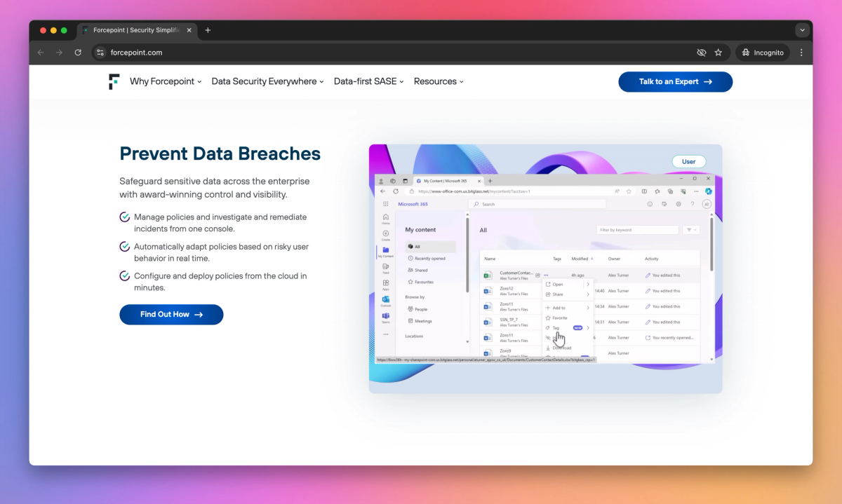
Task: Click the Filter by keyword field
Action: coord(637,230)
